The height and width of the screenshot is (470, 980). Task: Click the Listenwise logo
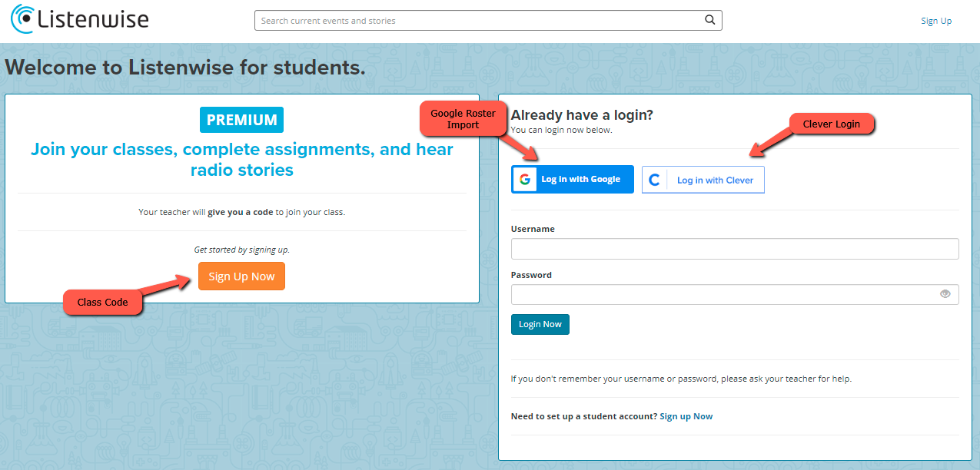80,19
